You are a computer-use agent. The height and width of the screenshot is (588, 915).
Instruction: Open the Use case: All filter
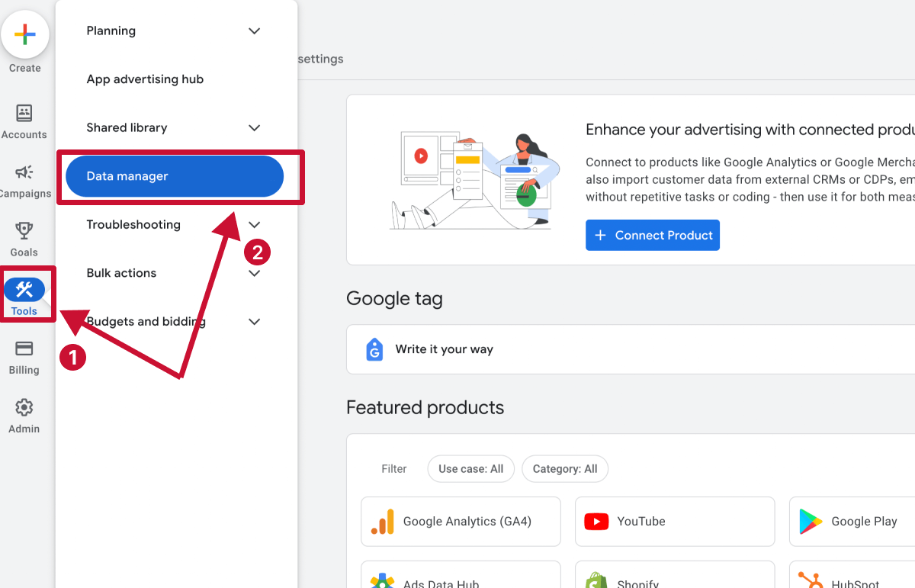coord(471,469)
